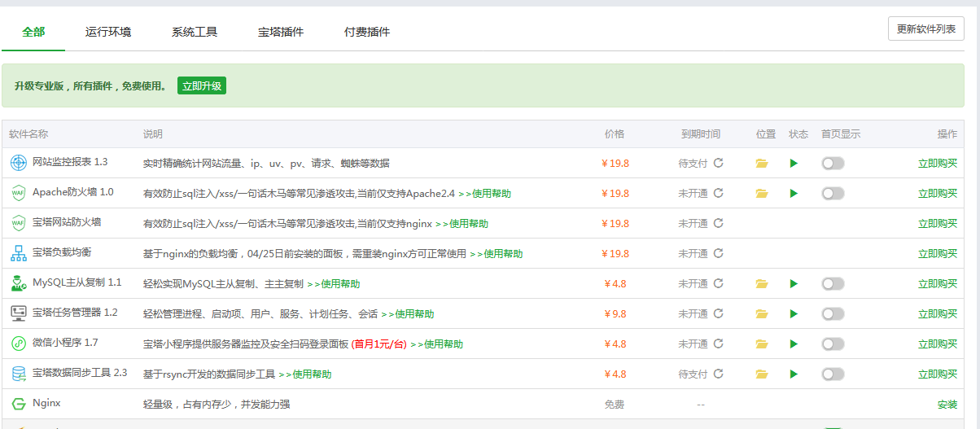
Task: Toggle 首页显示 for 网站监控报表
Action: [x=833, y=163]
